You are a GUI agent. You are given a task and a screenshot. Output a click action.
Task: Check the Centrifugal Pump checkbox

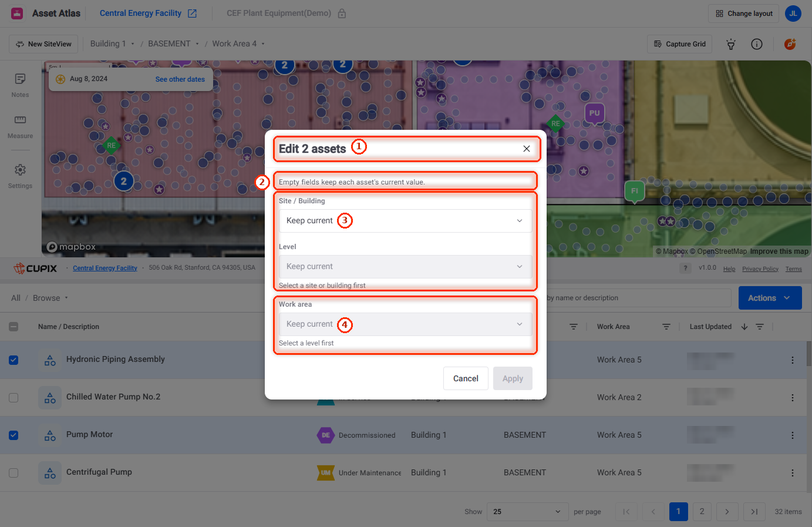click(x=14, y=473)
